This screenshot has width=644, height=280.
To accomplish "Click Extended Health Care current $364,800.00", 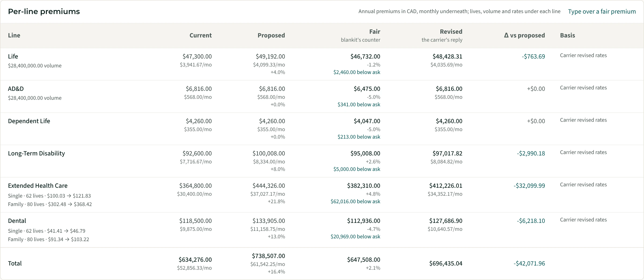I will pyautogui.click(x=195, y=185).
